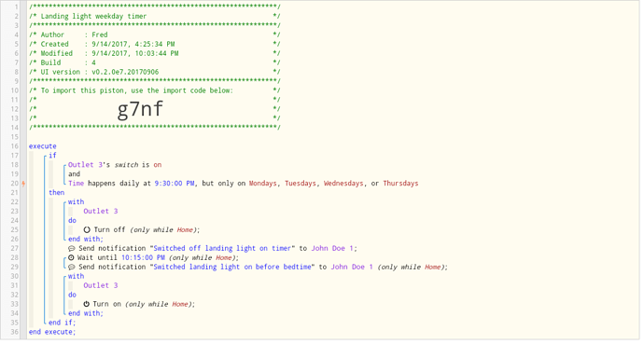Click the Author value Fred
644x344 pixels.
(100, 34)
